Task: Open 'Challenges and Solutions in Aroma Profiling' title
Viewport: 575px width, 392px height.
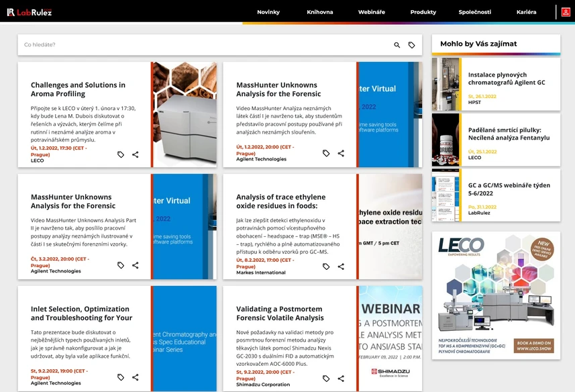Action: [78, 89]
